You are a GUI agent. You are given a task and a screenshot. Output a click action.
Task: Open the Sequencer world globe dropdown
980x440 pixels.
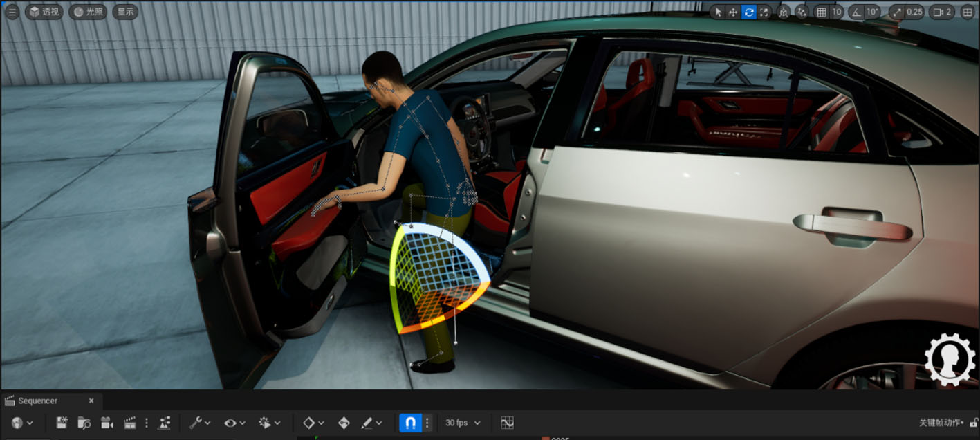[x=22, y=423]
